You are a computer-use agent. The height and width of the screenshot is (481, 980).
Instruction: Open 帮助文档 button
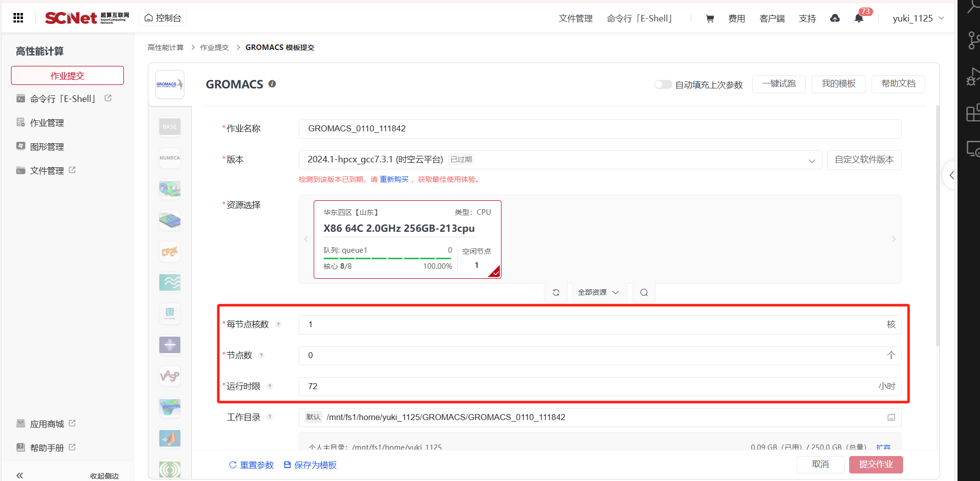tap(898, 84)
